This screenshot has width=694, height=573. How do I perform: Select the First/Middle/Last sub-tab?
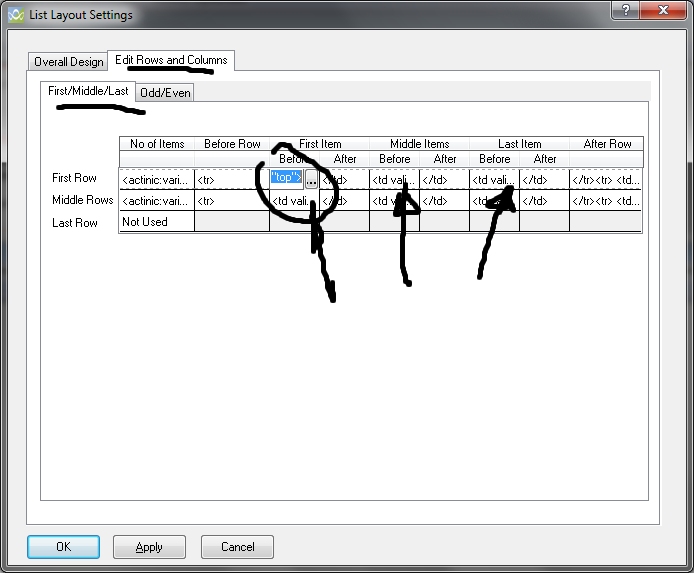pos(88,91)
